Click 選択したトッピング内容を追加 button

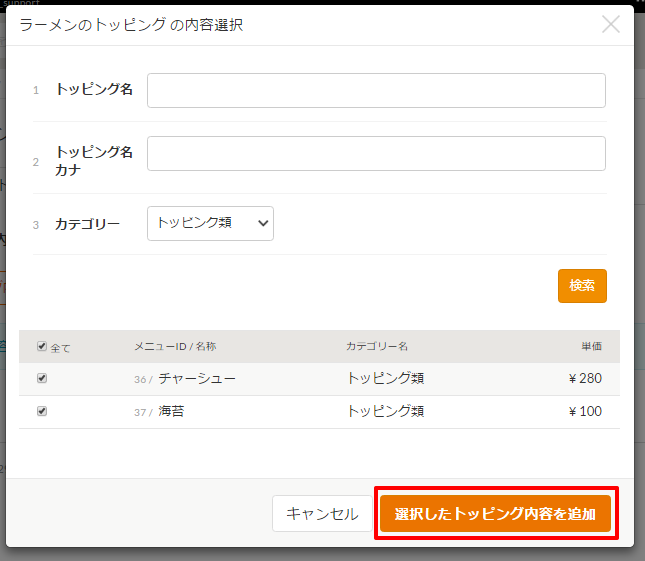[x=495, y=514]
